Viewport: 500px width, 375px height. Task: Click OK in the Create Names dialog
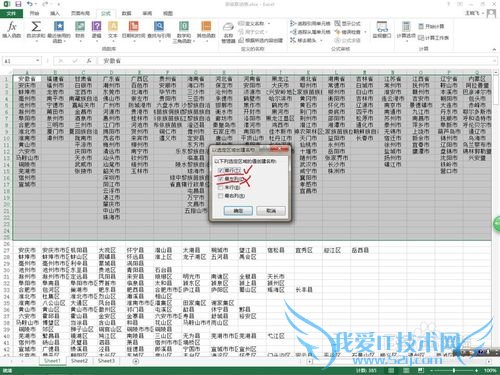238,211
